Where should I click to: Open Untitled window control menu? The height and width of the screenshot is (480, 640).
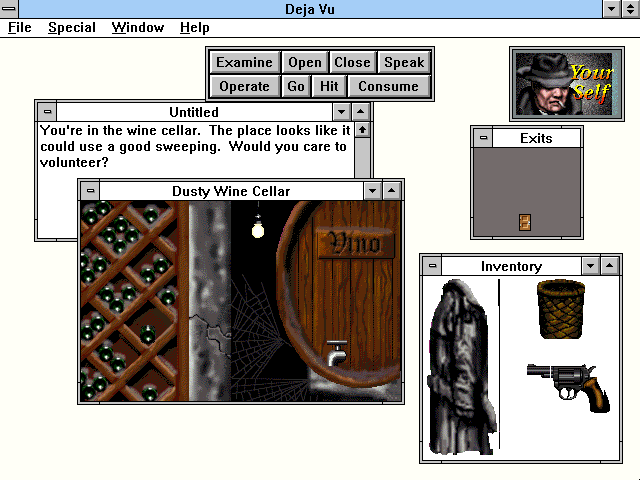pos(47,111)
